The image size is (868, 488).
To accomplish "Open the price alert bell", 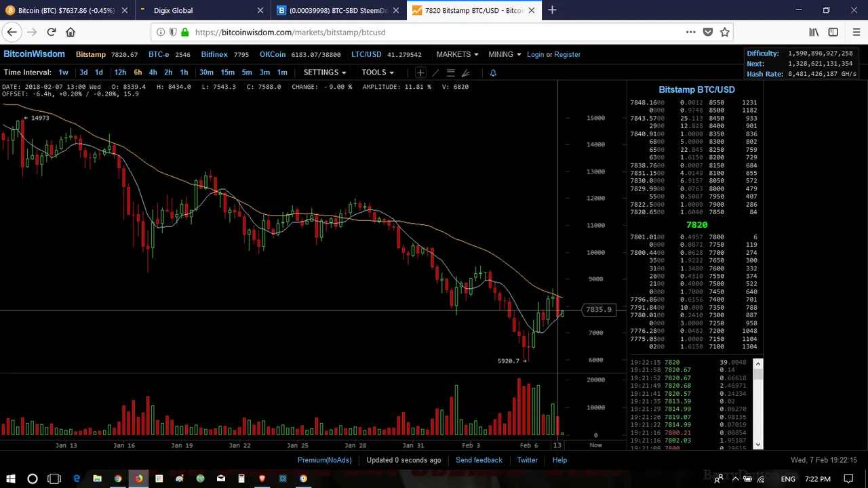I will (x=493, y=73).
